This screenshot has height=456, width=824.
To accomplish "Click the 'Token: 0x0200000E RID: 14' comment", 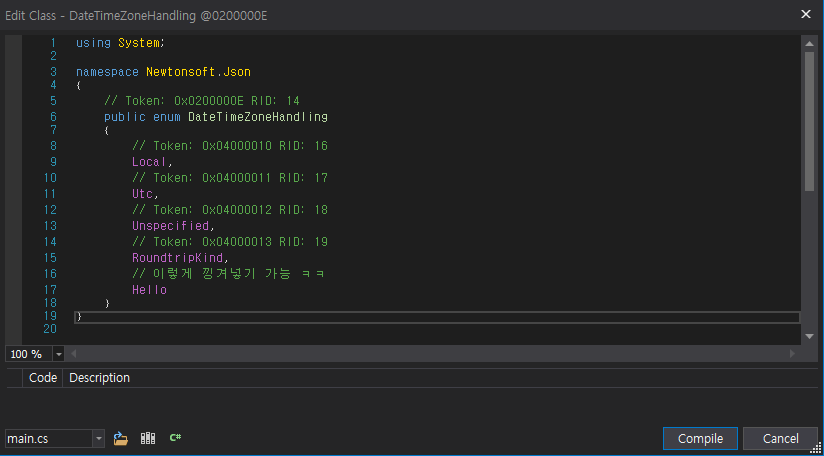I will [x=202, y=101].
